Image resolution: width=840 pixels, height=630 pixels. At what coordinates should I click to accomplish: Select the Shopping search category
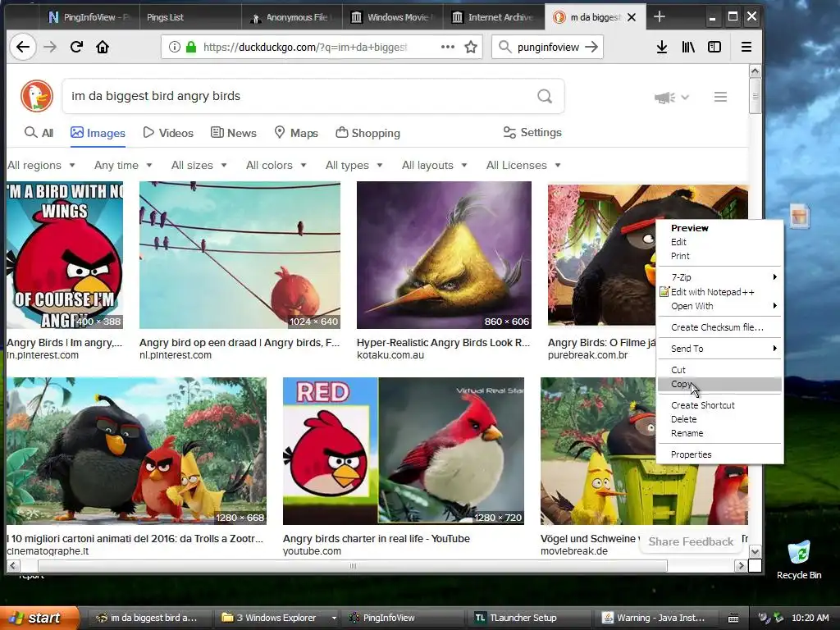pos(368,133)
